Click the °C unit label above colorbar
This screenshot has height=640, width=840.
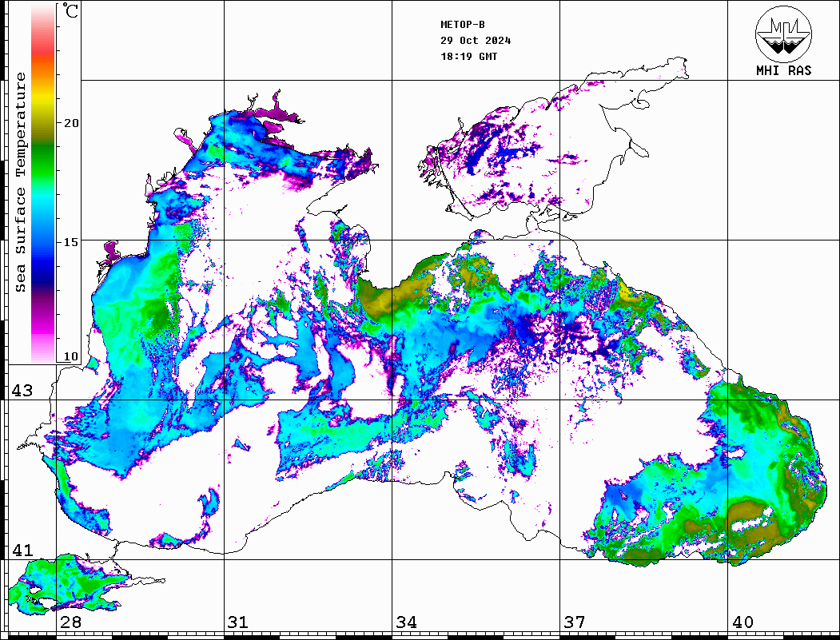pos(70,10)
